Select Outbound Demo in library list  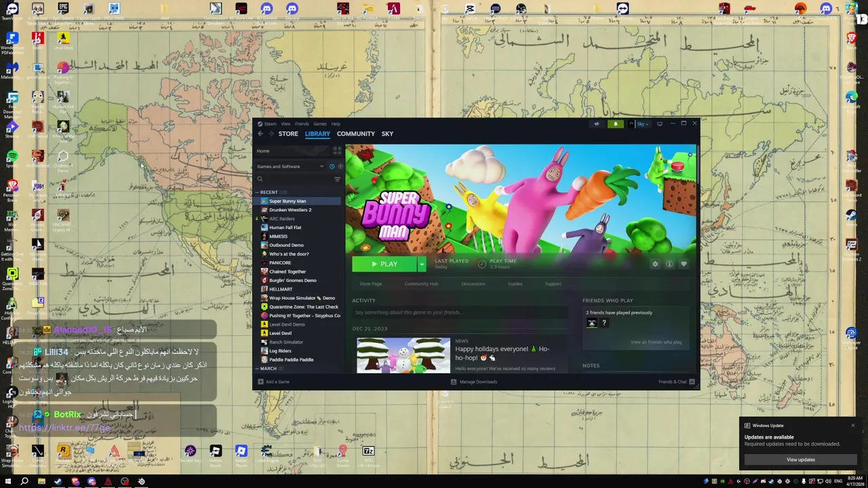287,245
